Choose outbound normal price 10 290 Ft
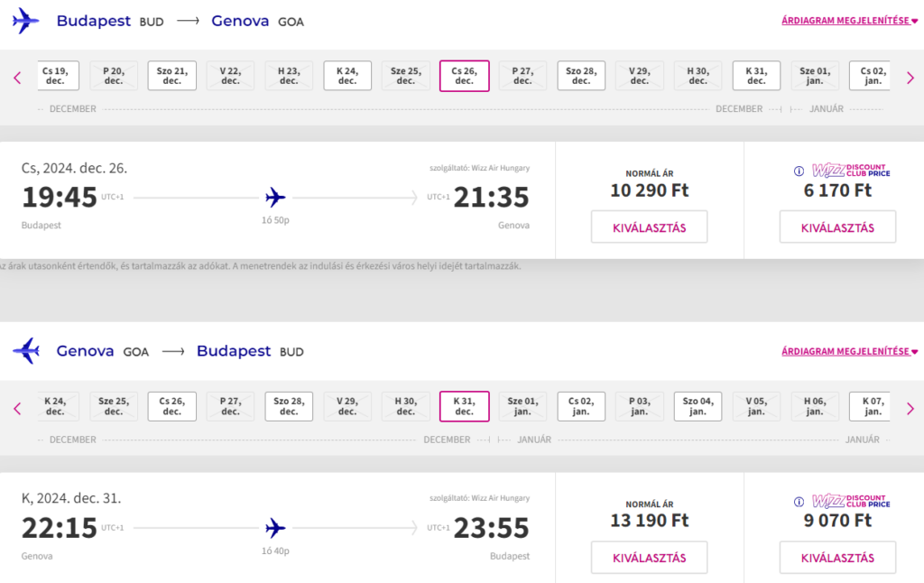 click(650, 227)
